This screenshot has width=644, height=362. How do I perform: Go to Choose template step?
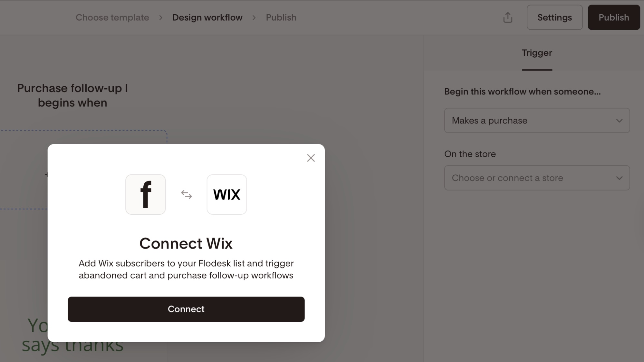(112, 17)
